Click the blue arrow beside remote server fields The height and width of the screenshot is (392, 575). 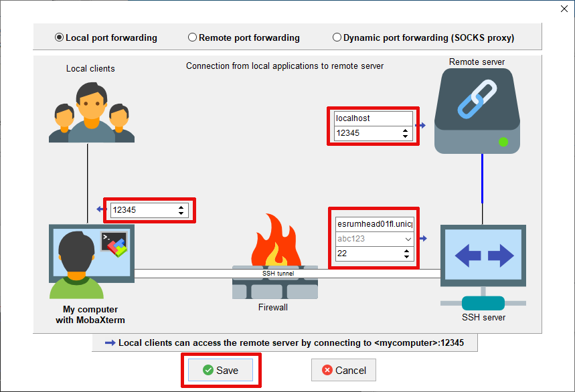[x=420, y=125]
